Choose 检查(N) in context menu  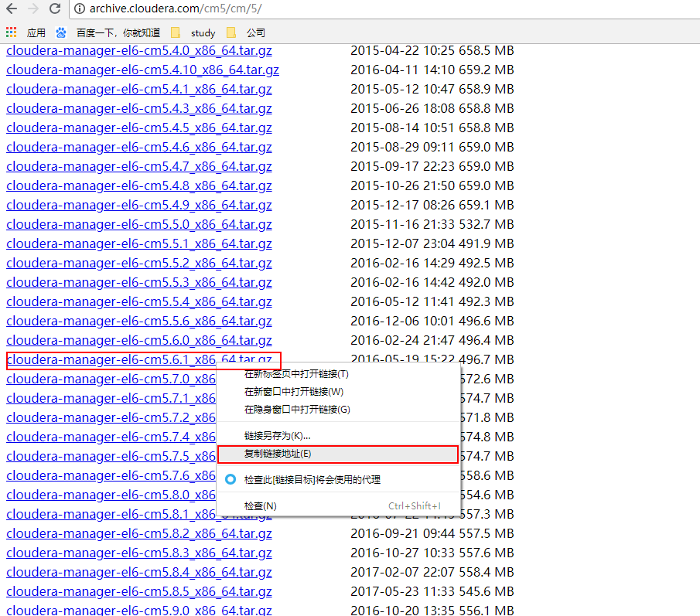tap(338, 505)
